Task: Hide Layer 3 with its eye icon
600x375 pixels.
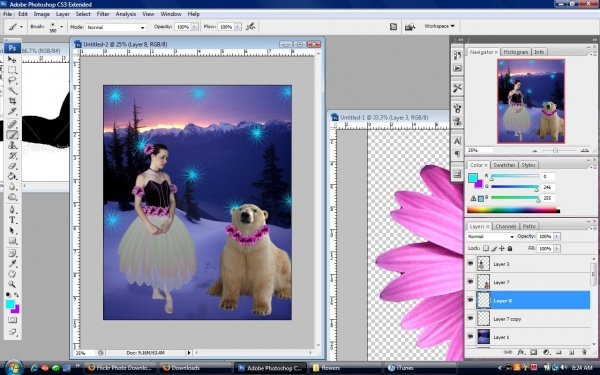Action: coord(470,264)
